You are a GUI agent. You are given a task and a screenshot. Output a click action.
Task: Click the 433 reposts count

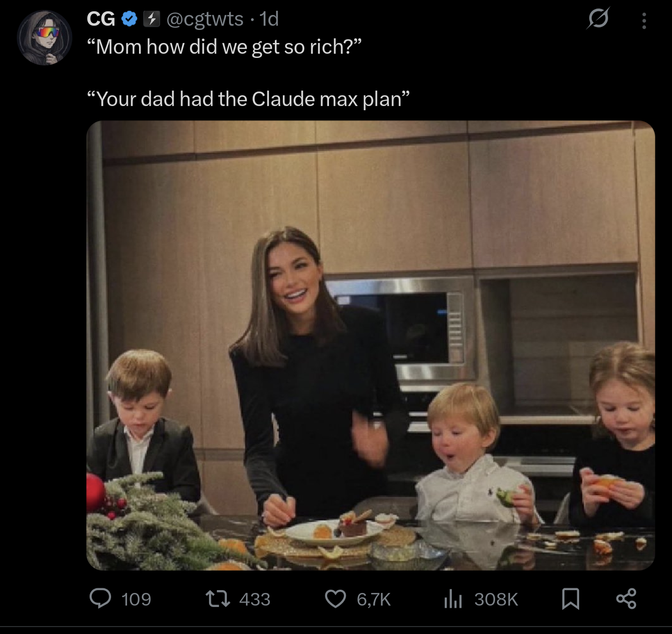coord(255,599)
